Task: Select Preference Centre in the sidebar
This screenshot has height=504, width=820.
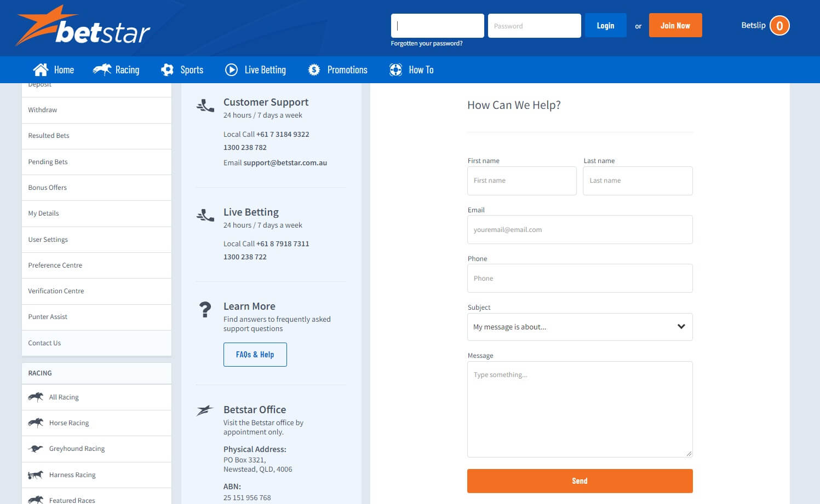Action: (96, 265)
